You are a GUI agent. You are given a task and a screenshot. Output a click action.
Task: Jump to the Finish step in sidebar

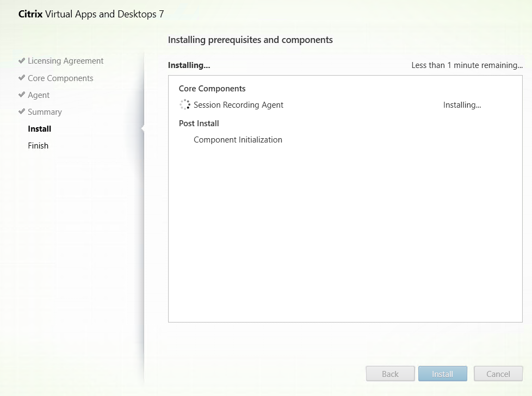coord(38,146)
